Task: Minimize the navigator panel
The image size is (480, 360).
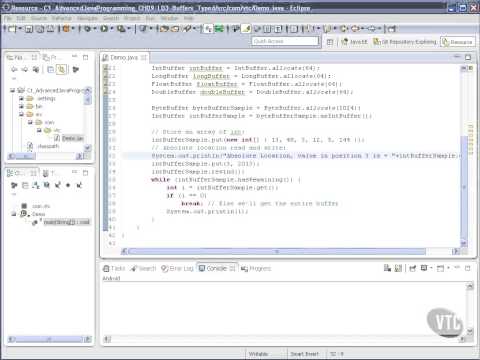Action: coord(75,57)
